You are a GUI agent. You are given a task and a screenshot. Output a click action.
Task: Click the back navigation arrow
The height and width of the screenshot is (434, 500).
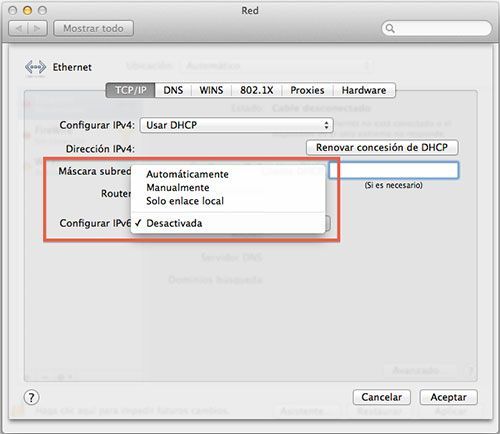[19, 29]
